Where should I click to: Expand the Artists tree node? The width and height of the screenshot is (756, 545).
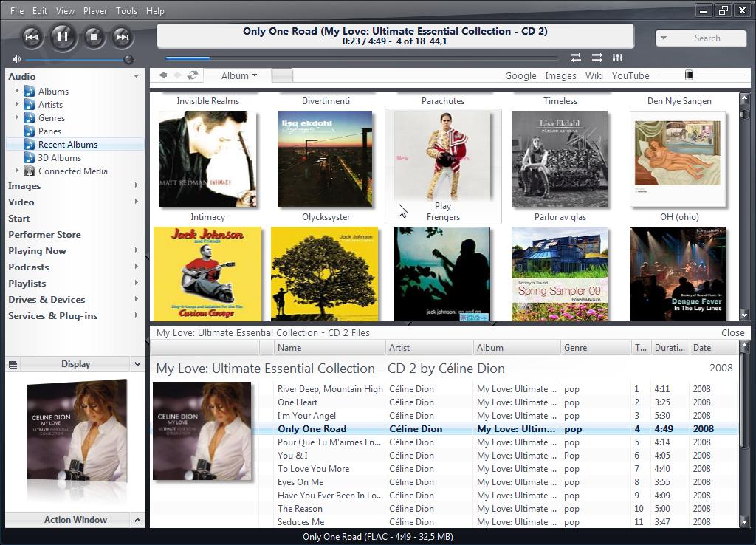pos(17,104)
